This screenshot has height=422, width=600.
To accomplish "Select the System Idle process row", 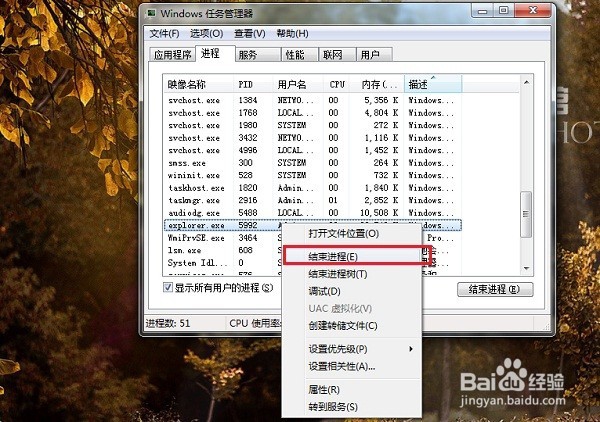I will point(222,263).
